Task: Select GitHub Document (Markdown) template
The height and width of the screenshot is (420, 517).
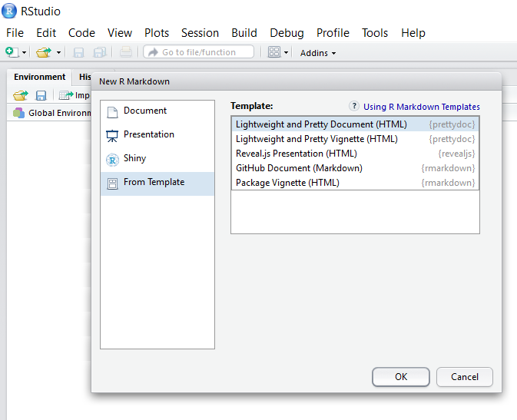Action: (356, 168)
